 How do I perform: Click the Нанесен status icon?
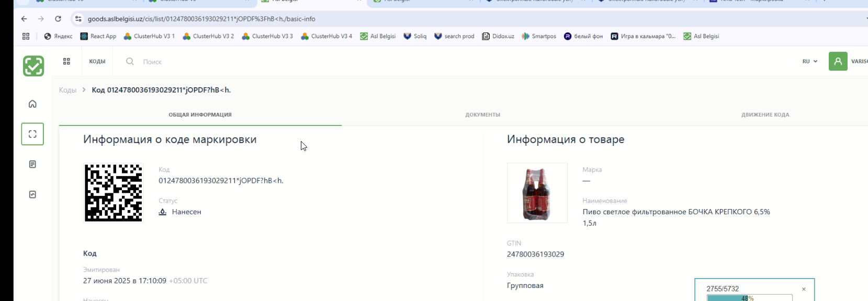[x=163, y=212]
